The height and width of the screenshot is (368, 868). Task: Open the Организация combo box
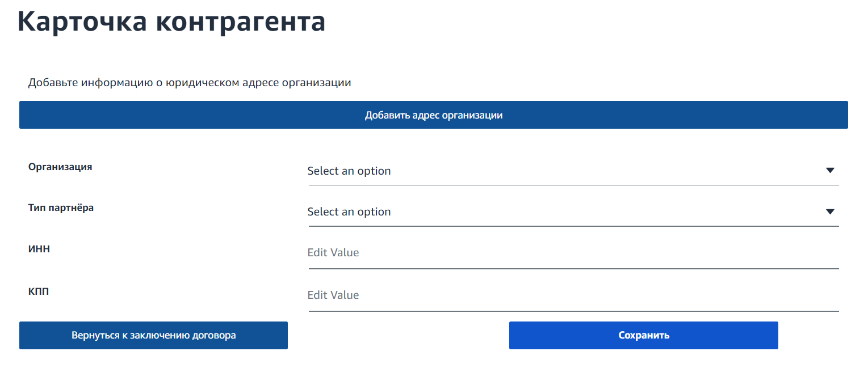click(x=573, y=171)
